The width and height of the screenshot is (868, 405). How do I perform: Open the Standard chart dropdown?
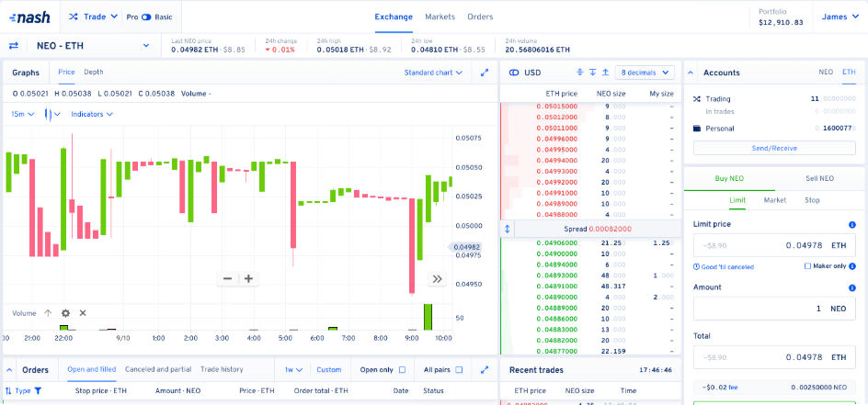click(x=433, y=73)
